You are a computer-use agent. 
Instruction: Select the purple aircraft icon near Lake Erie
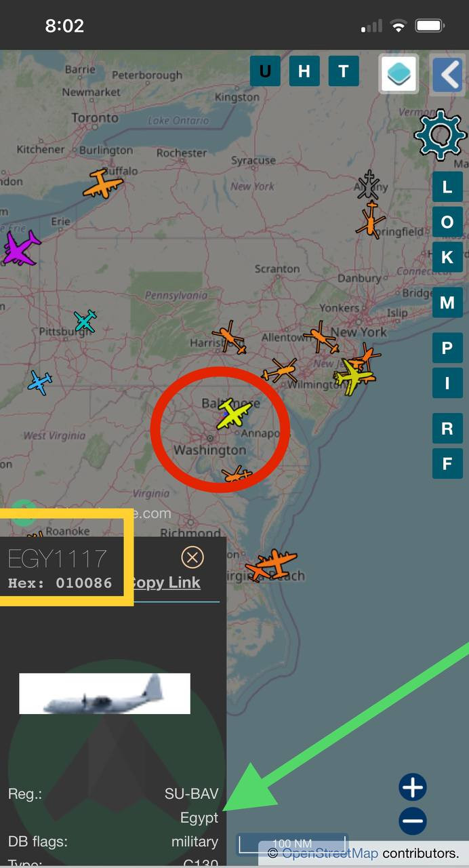pos(20,248)
